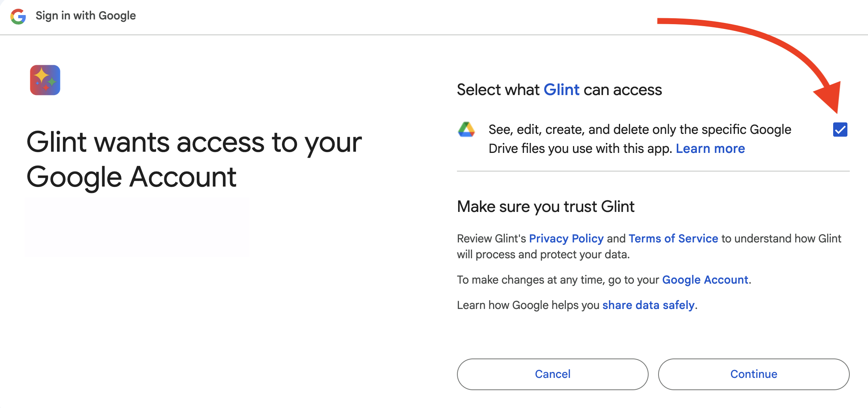This screenshot has height=408, width=868.
Task: Open the Learn more link
Action: (710, 149)
